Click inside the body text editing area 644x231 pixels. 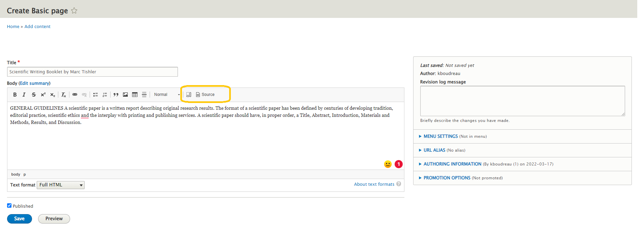pyautogui.click(x=206, y=136)
